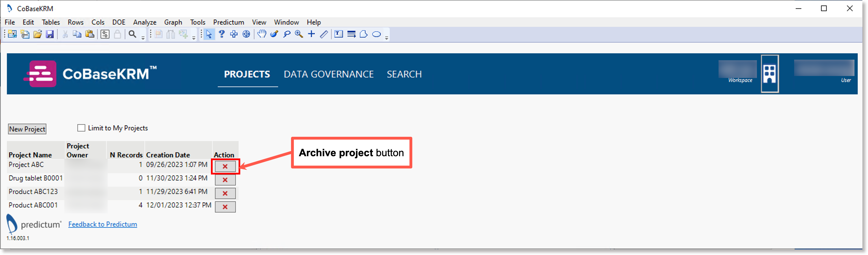Click the sliders settings toolbar icon
This screenshot has width=868, height=255.
[105, 34]
